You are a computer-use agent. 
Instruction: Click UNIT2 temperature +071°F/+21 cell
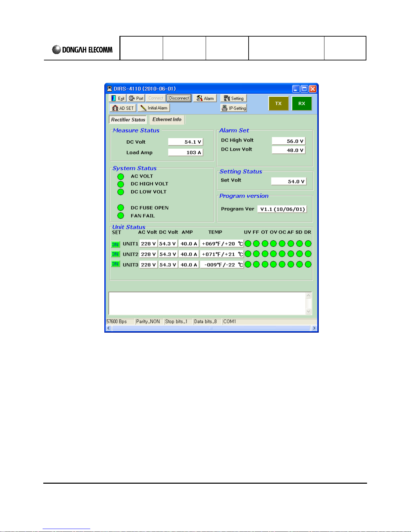222,254
